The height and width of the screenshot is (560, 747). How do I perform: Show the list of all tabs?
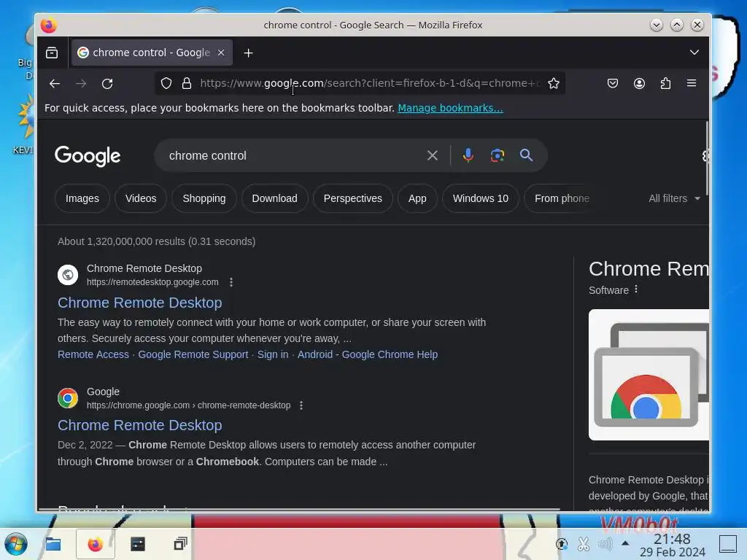click(x=694, y=52)
